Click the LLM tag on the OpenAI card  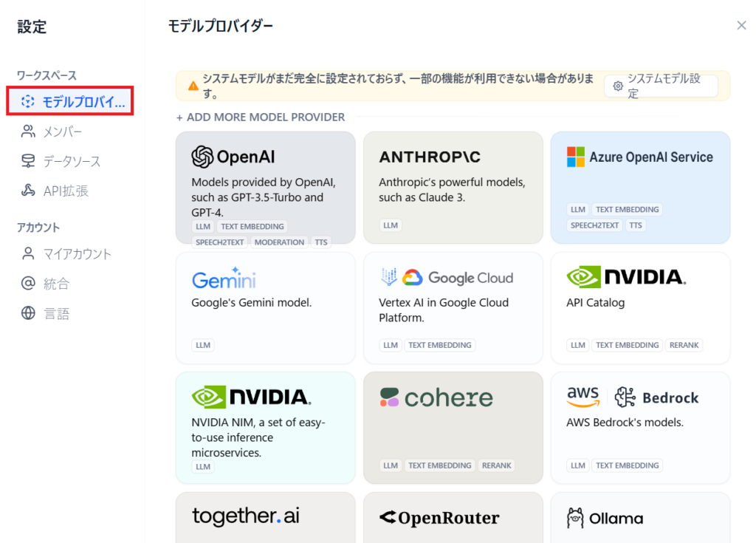203,226
